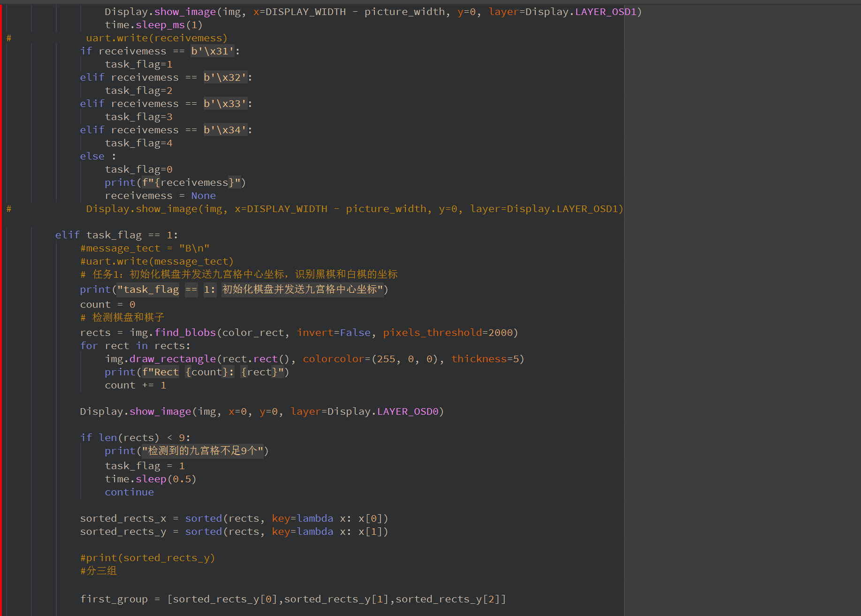Click the find_blobs method name
This screenshot has width=861, height=616.
pyautogui.click(x=185, y=333)
